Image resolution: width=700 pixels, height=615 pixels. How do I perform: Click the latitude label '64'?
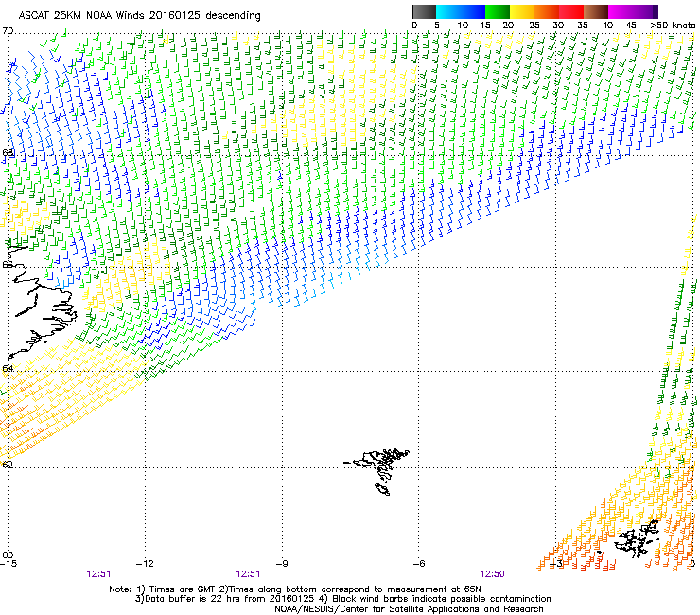pyautogui.click(x=8, y=369)
